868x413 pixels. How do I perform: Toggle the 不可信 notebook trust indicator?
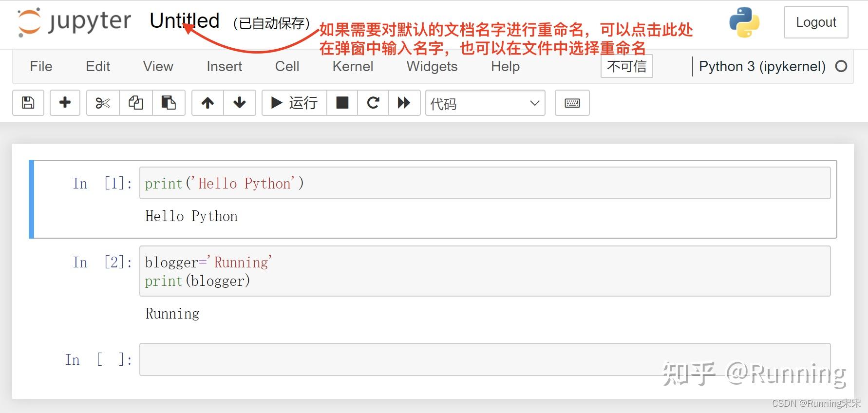click(x=626, y=66)
